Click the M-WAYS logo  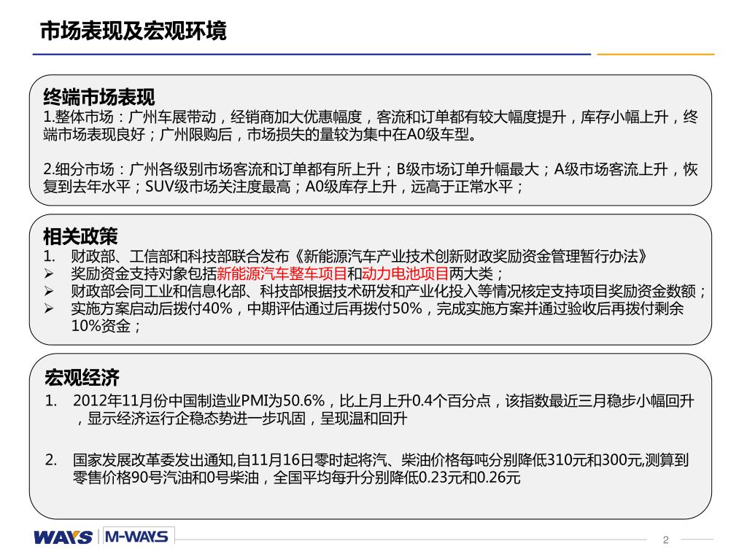pyautogui.click(x=136, y=537)
